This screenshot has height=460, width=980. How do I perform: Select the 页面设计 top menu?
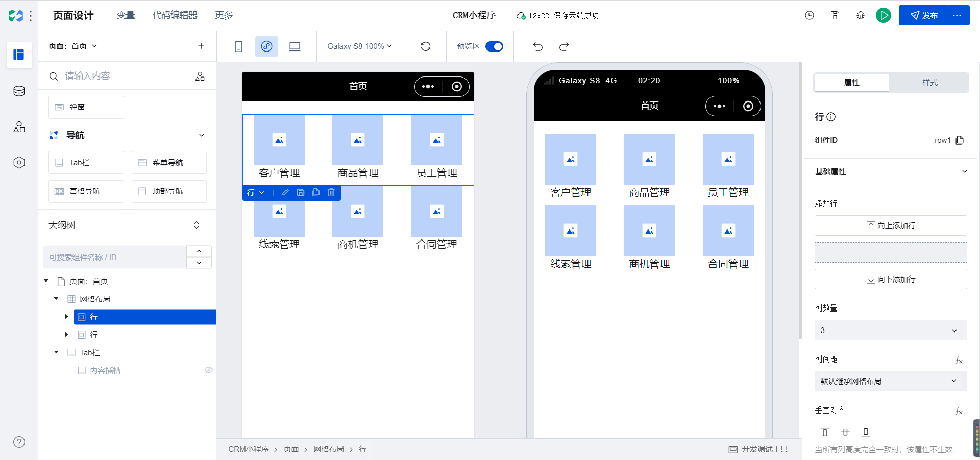tap(73, 15)
